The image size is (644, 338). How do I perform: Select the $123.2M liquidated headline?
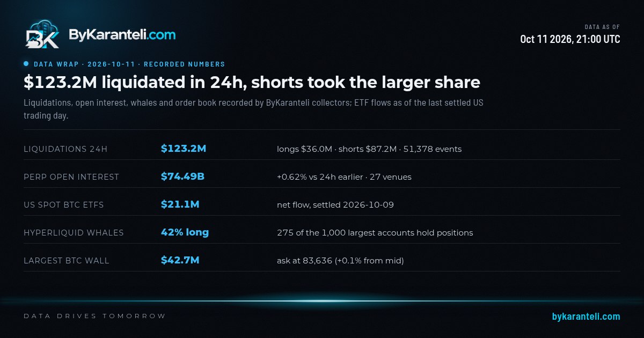click(x=252, y=82)
